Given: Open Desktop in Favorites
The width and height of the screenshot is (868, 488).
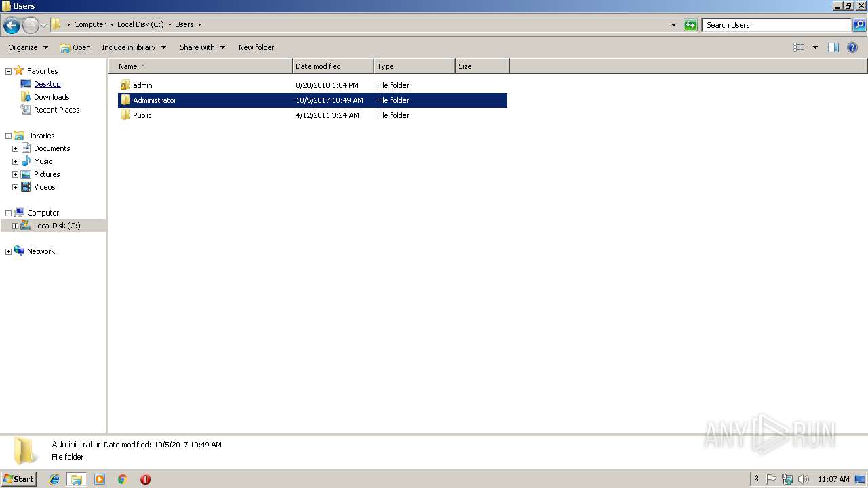Looking at the screenshot, I should pyautogui.click(x=47, y=84).
